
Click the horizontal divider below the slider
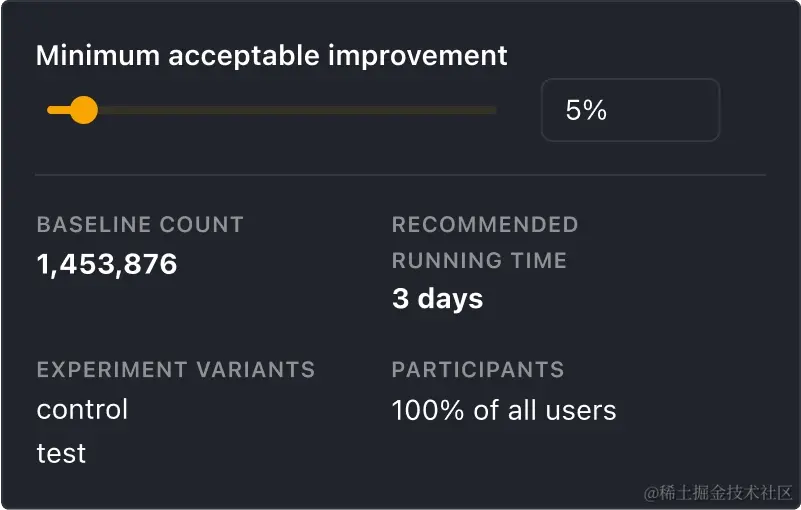pos(400,175)
